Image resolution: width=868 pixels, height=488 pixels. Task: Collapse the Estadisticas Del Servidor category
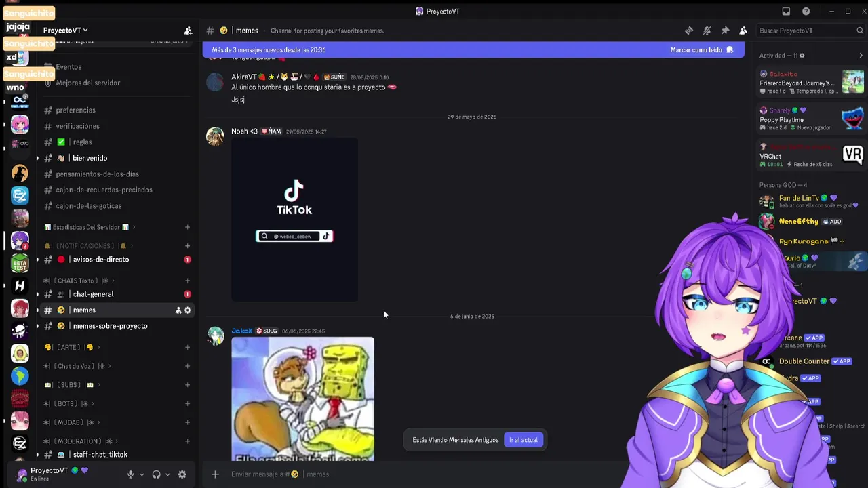click(90, 227)
